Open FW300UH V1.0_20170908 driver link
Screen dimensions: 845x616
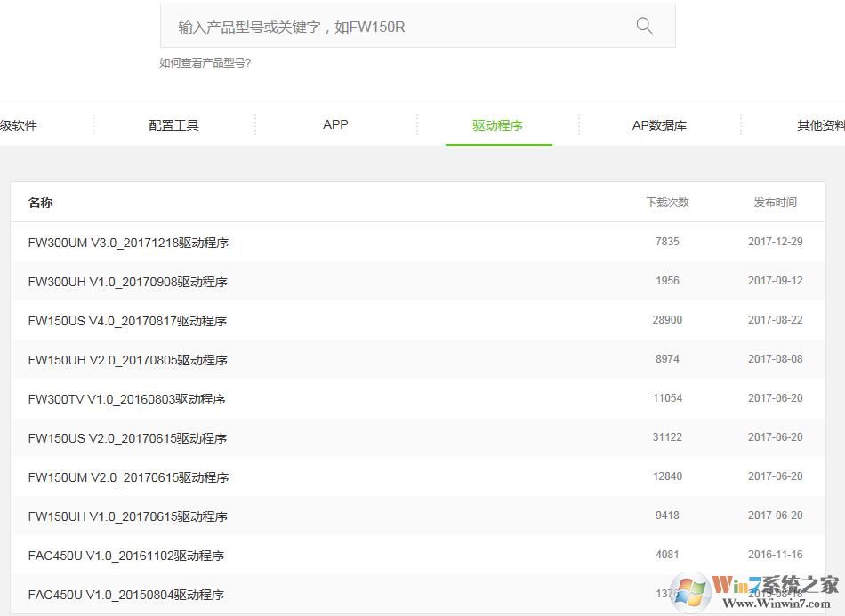127,282
